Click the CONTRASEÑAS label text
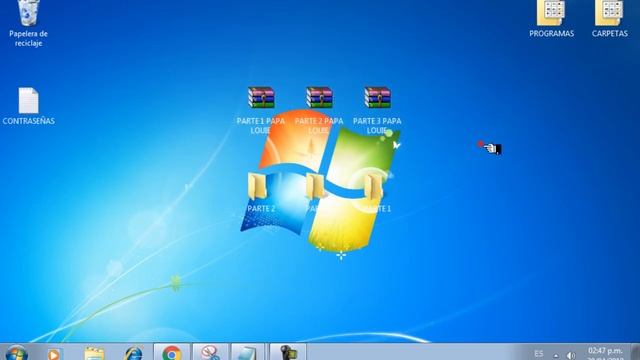640x360 pixels. pyautogui.click(x=29, y=121)
